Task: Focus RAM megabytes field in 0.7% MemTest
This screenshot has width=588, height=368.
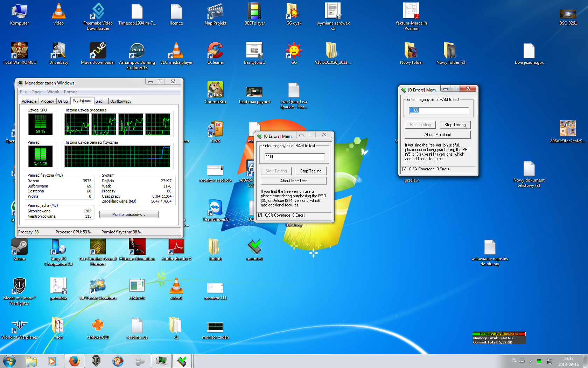Action: coord(439,110)
